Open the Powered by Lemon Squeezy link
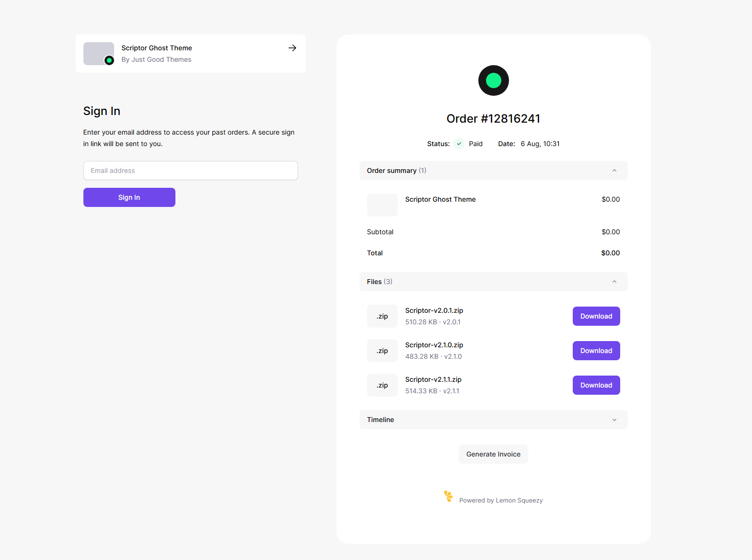 [501, 500]
